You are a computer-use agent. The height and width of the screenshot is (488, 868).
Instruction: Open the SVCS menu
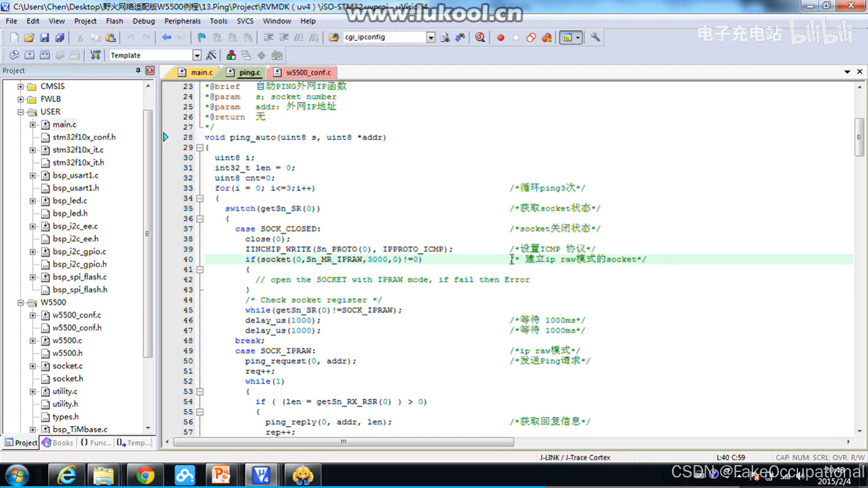tap(245, 21)
